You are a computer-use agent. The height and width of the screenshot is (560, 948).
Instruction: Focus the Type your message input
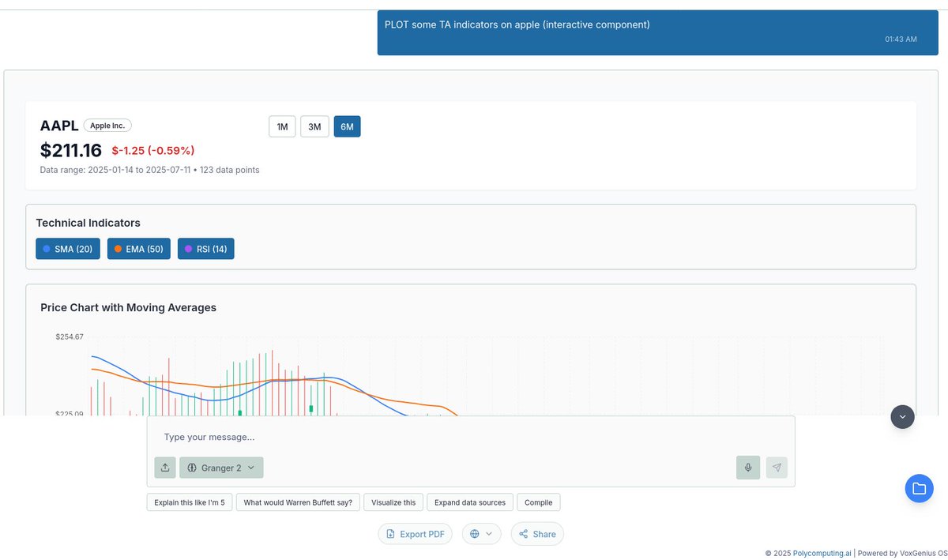[471, 437]
